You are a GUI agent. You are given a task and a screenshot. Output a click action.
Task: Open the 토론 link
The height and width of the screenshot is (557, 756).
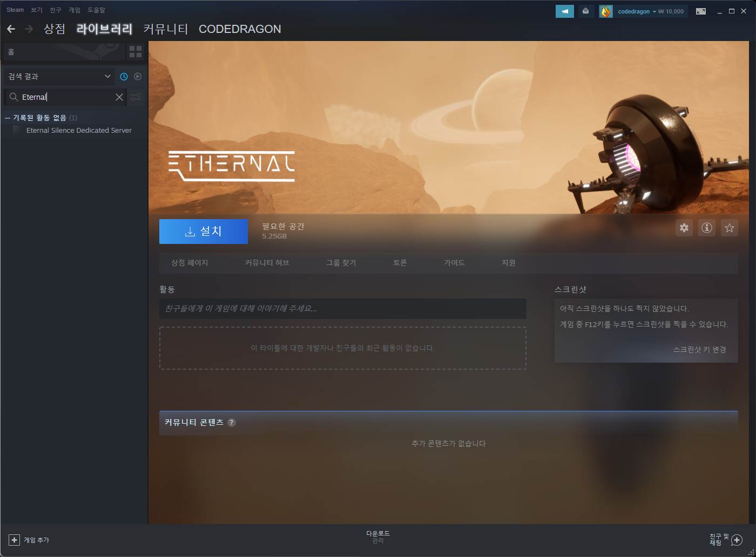coord(400,263)
